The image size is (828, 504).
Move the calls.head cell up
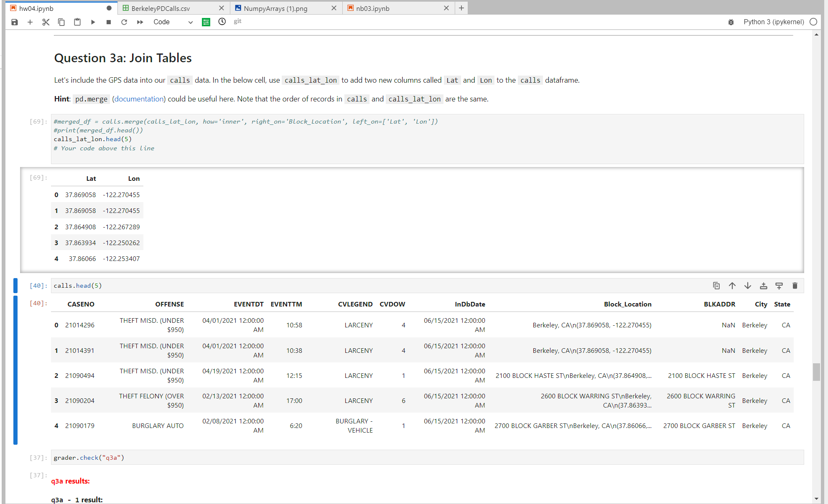pyautogui.click(x=732, y=286)
